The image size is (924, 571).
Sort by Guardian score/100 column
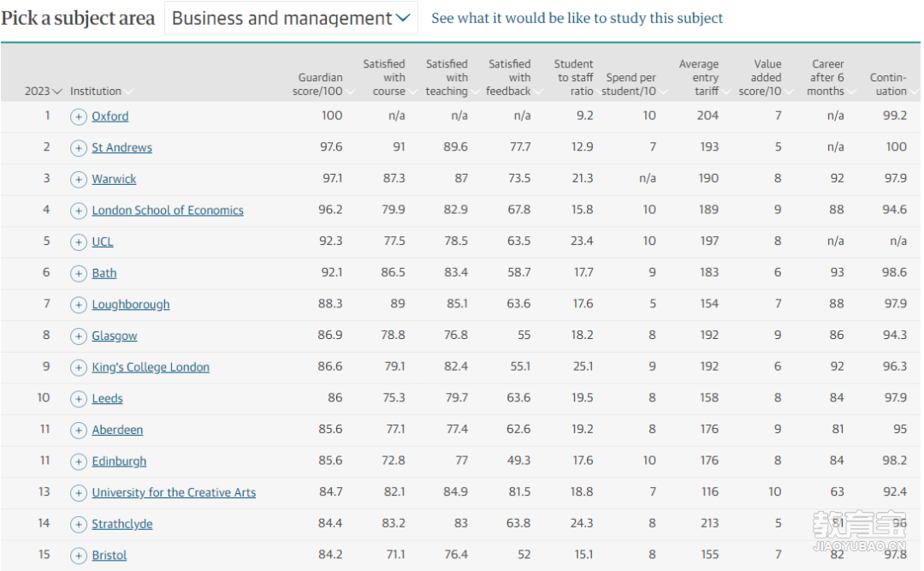[x=323, y=85]
